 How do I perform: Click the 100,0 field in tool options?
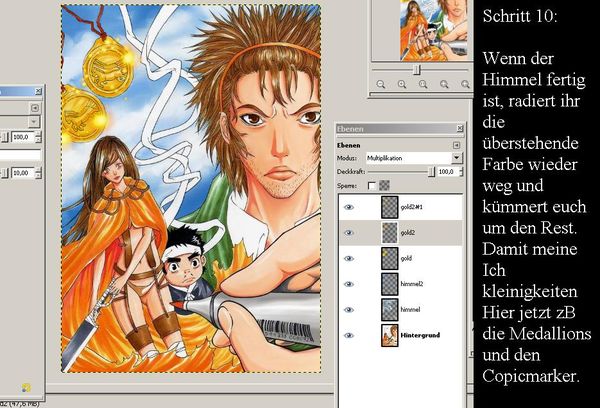tap(23, 137)
